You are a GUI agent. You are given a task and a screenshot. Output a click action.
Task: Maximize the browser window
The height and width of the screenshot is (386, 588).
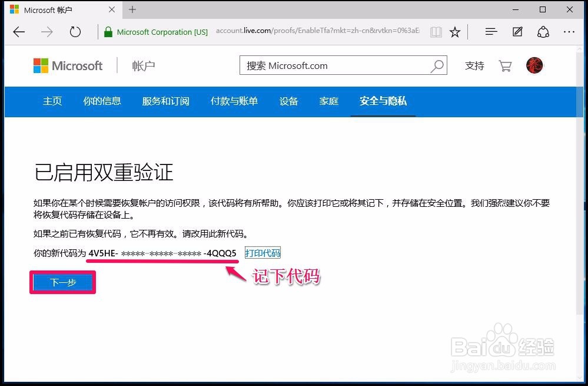pos(543,10)
